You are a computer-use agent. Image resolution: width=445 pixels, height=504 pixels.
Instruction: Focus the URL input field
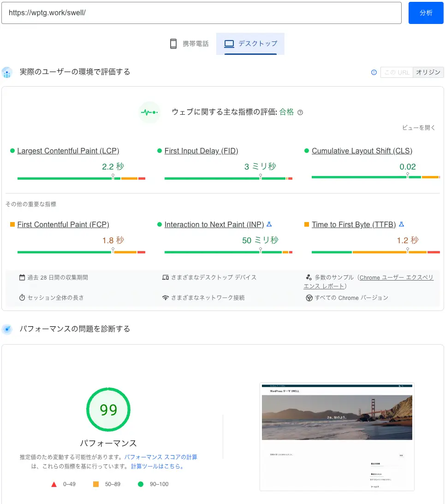[202, 13]
